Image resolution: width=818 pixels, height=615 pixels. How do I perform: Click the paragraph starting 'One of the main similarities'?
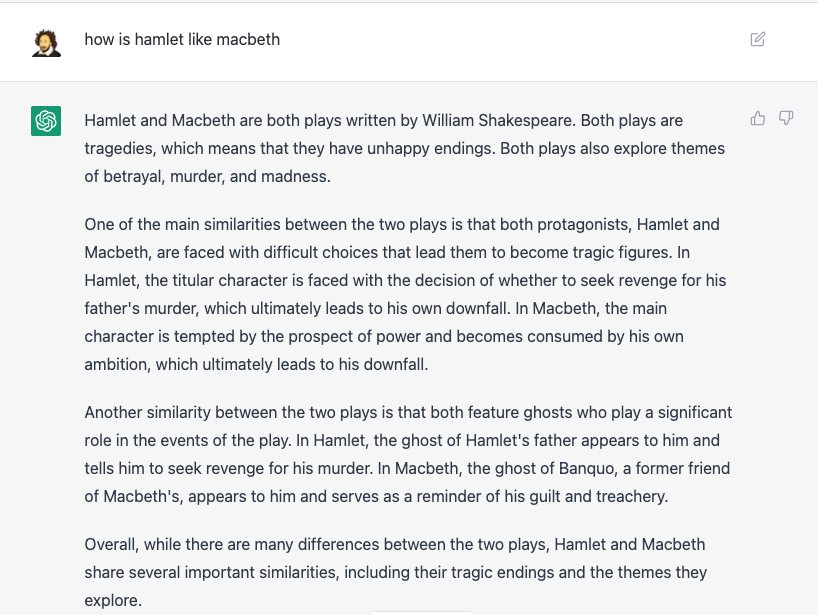pyautogui.click(x=405, y=294)
